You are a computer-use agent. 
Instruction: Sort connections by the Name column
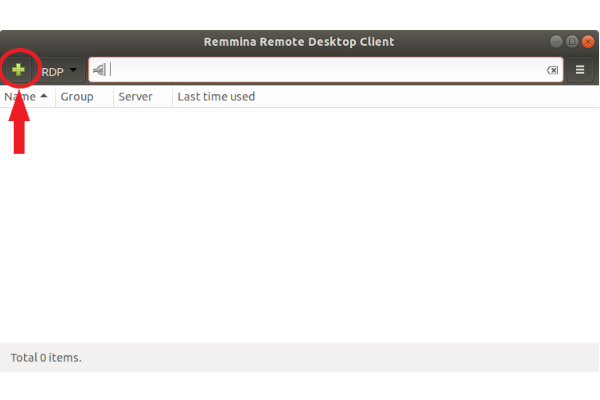[20, 97]
